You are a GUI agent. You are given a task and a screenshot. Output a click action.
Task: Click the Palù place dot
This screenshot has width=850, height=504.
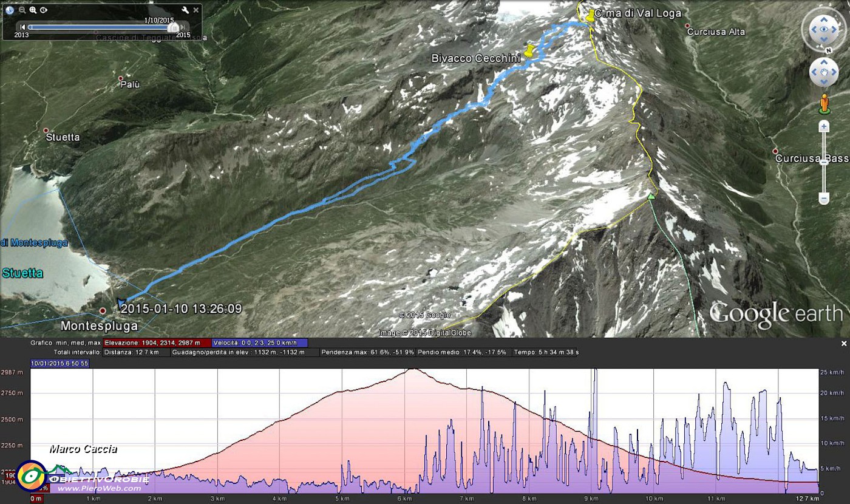point(120,78)
